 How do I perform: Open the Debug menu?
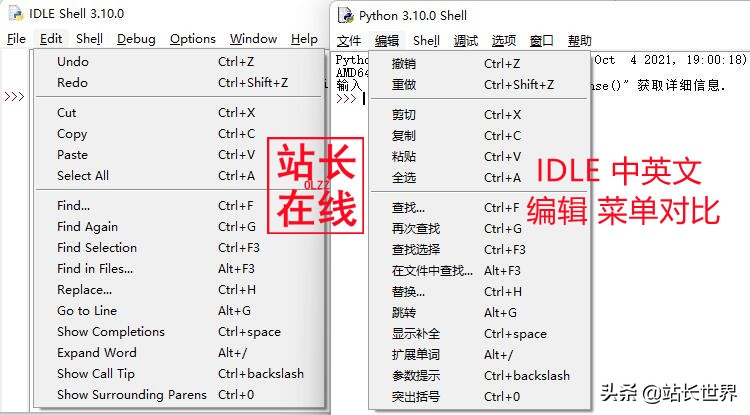[x=136, y=39]
